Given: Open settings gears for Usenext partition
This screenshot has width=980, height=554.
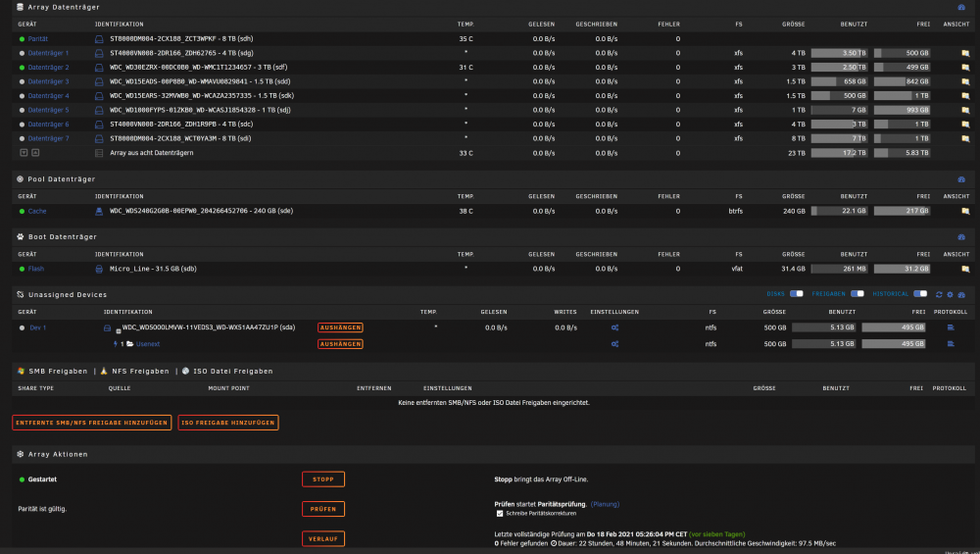Looking at the screenshot, I should pos(615,344).
